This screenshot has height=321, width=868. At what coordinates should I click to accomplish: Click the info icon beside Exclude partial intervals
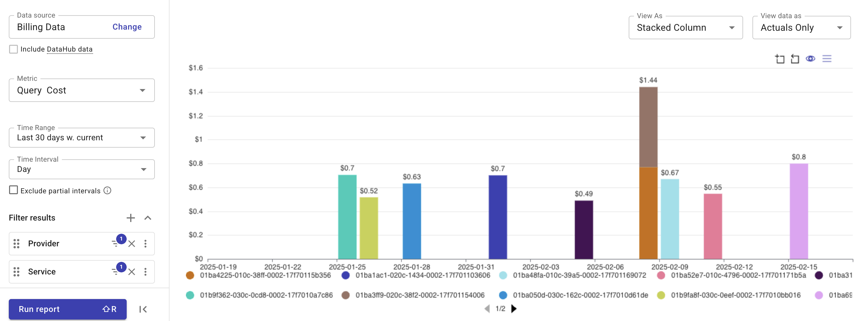pyautogui.click(x=107, y=190)
